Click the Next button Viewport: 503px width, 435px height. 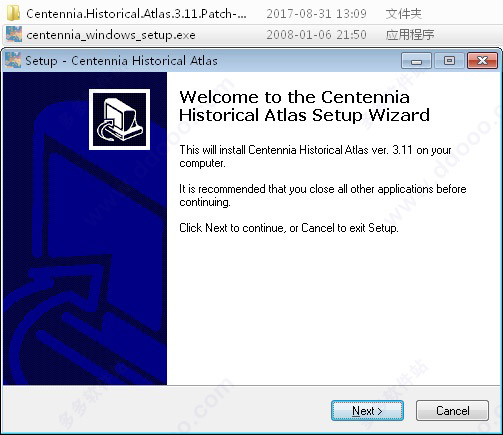(x=367, y=410)
